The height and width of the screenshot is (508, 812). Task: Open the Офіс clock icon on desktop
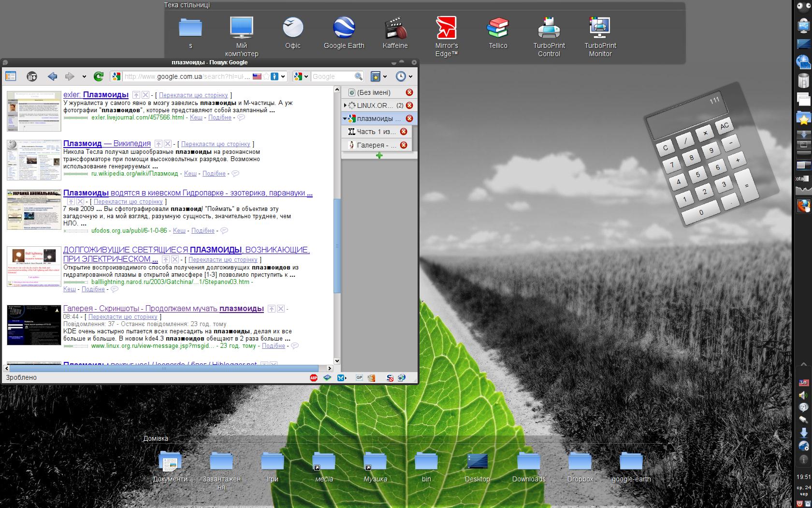(x=293, y=33)
